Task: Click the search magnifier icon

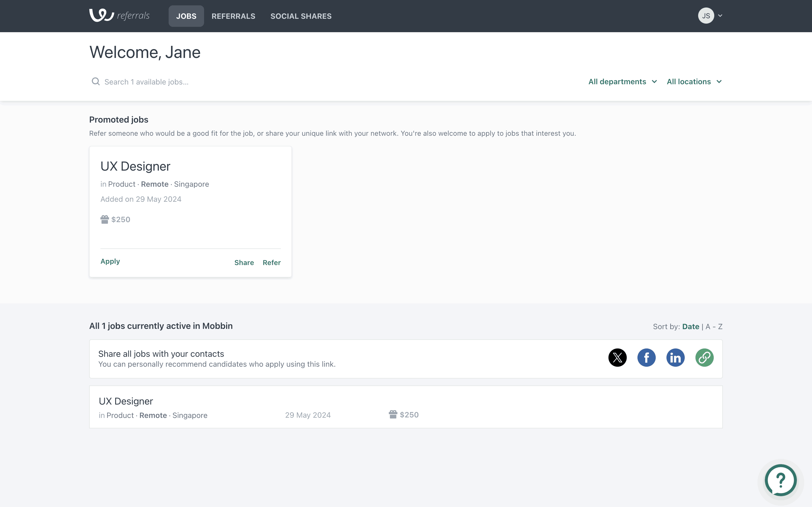Action: tap(96, 82)
